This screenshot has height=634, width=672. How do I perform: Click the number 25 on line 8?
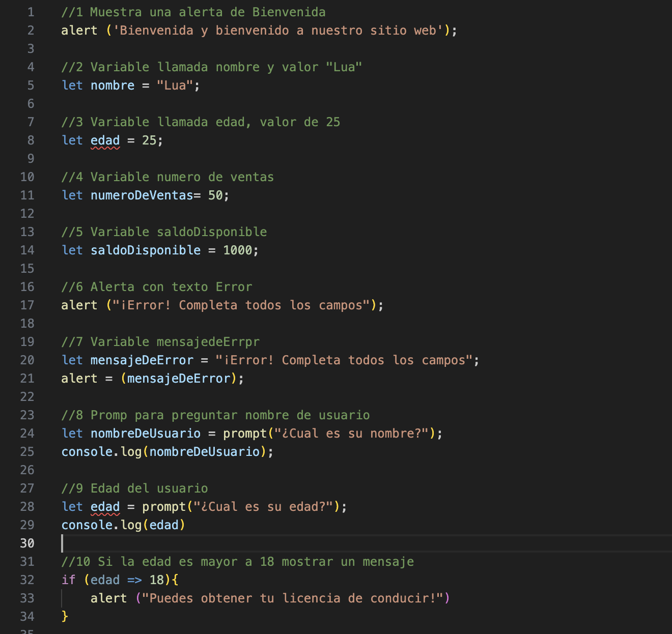tap(149, 140)
